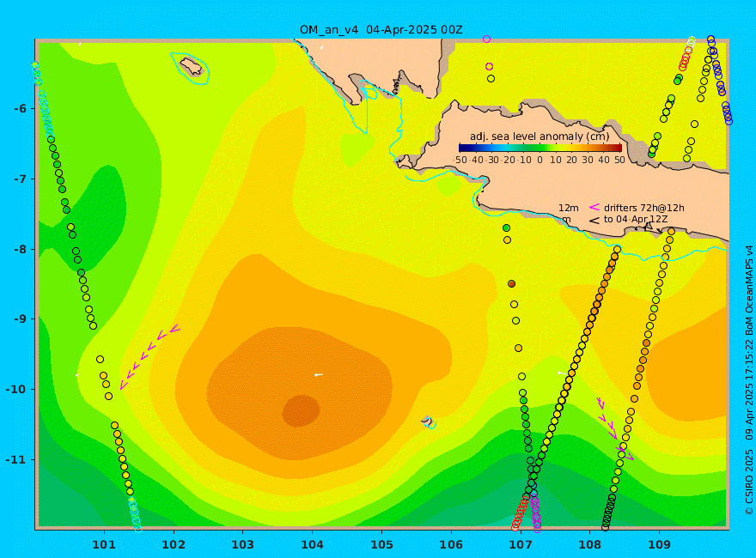The width and height of the screenshot is (756, 558).
Task: Select the green filled circle just south of Java
Action: click(x=506, y=228)
